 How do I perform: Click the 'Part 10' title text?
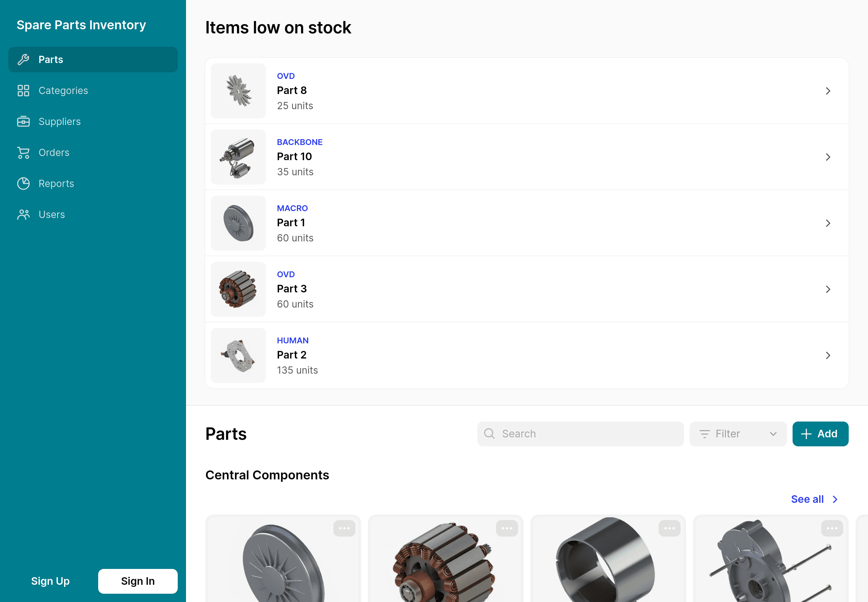coord(294,157)
